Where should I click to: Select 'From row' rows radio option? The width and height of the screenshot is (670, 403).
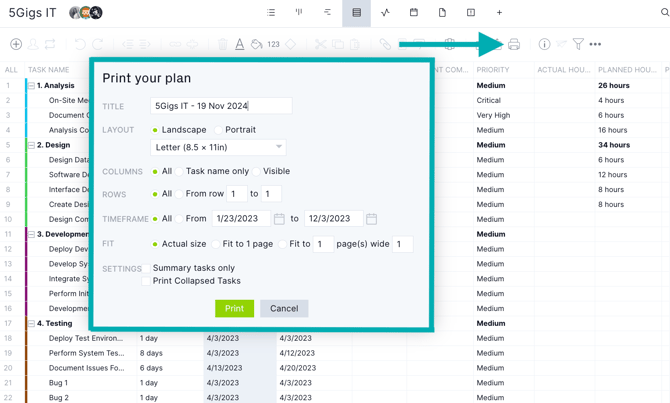pyautogui.click(x=179, y=194)
